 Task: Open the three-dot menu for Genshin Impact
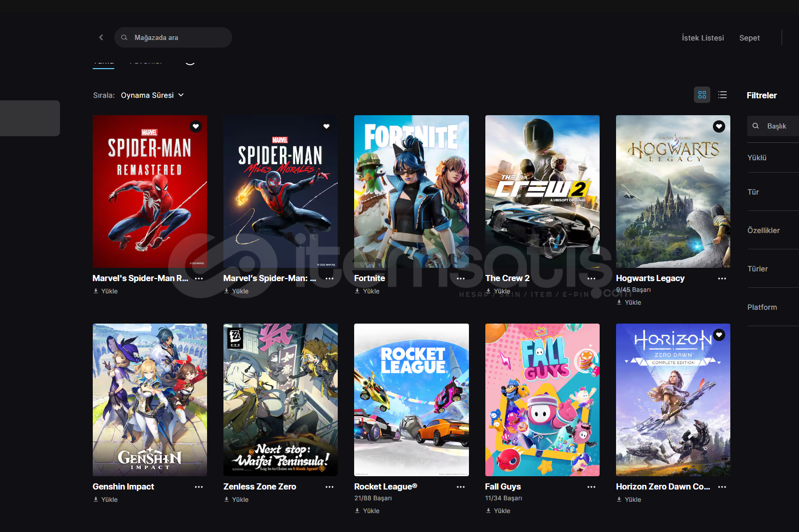pyautogui.click(x=199, y=487)
